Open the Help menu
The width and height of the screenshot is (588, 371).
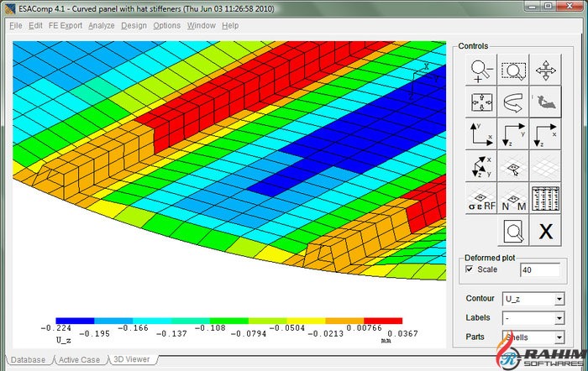(230, 25)
